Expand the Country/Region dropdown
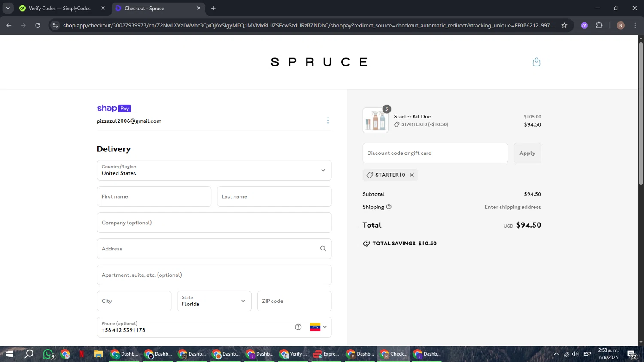This screenshot has width=644, height=362. click(x=214, y=170)
